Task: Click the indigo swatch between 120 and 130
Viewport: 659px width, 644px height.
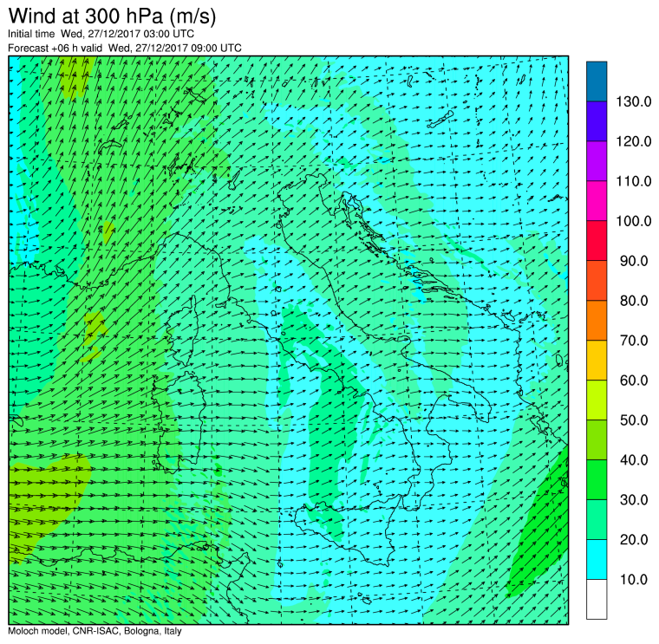Action: (x=597, y=121)
